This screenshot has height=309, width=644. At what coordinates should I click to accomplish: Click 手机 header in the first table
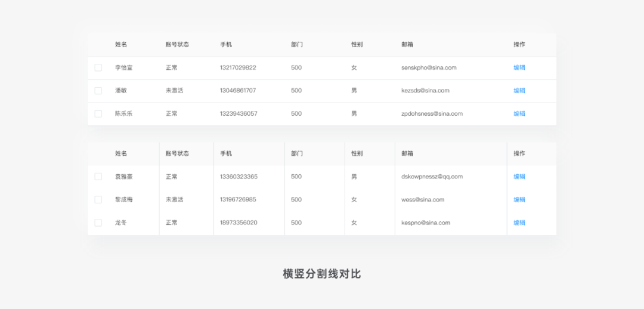point(225,44)
